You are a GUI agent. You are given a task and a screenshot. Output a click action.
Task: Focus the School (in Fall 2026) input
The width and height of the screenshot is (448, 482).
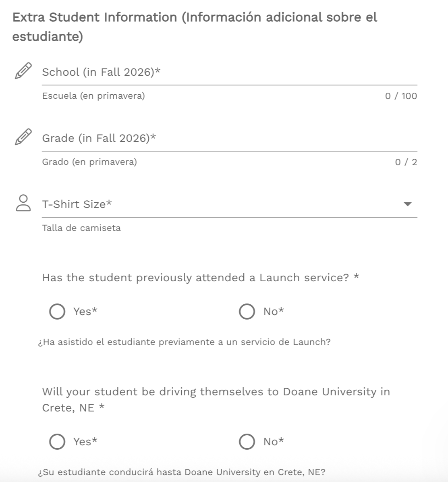pyautogui.click(x=230, y=73)
